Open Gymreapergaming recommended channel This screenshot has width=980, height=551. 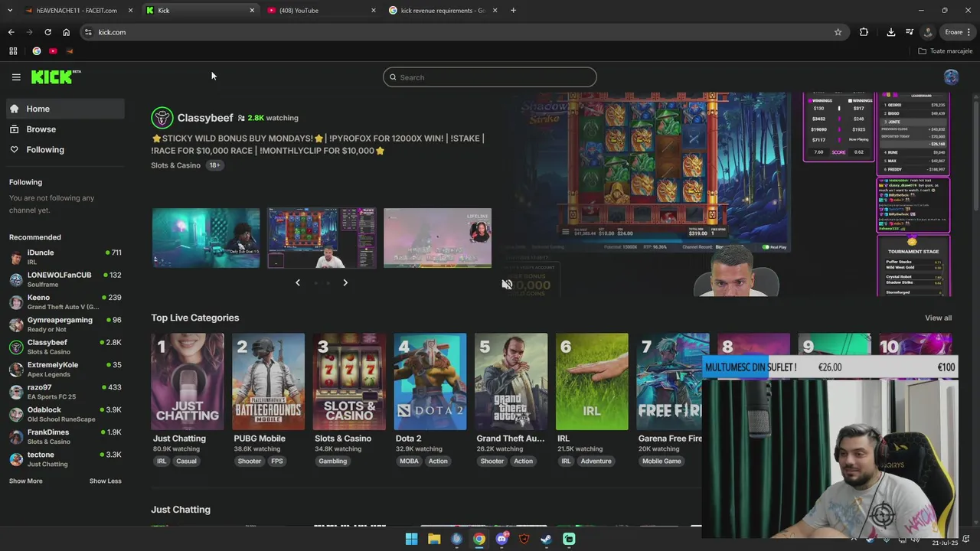pyautogui.click(x=65, y=324)
